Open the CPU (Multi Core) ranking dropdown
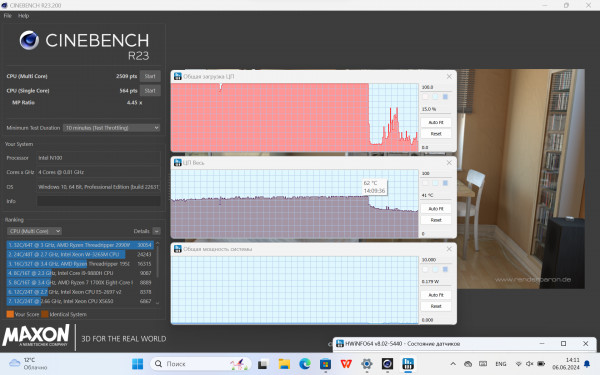 pyautogui.click(x=34, y=231)
